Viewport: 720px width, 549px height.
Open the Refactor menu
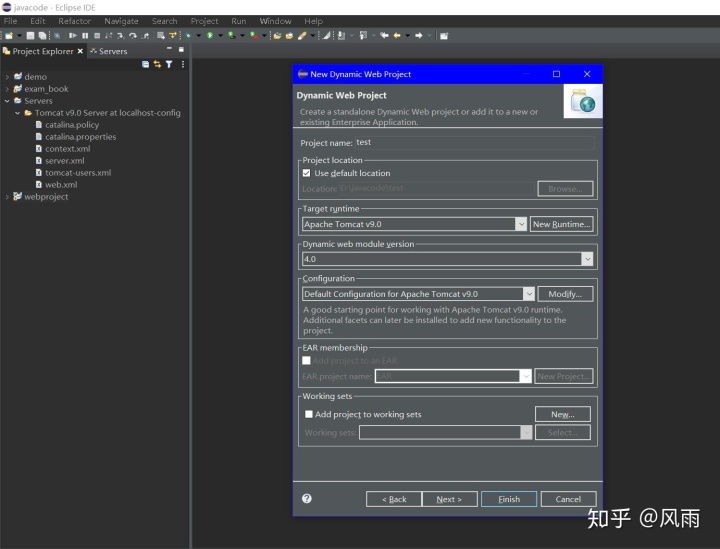tap(74, 21)
